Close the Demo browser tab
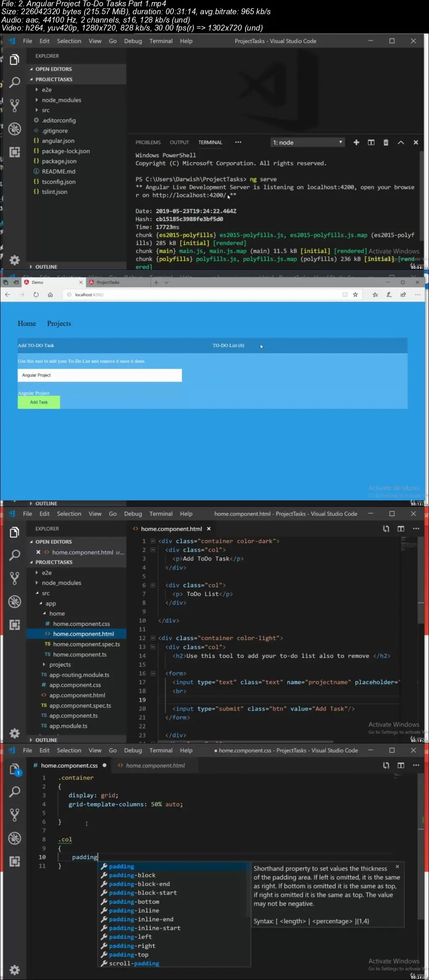This screenshot has height=980, width=429. click(x=81, y=283)
